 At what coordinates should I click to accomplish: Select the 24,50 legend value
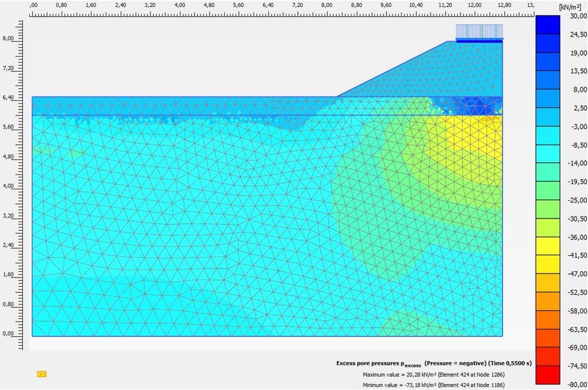(x=578, y=34)
